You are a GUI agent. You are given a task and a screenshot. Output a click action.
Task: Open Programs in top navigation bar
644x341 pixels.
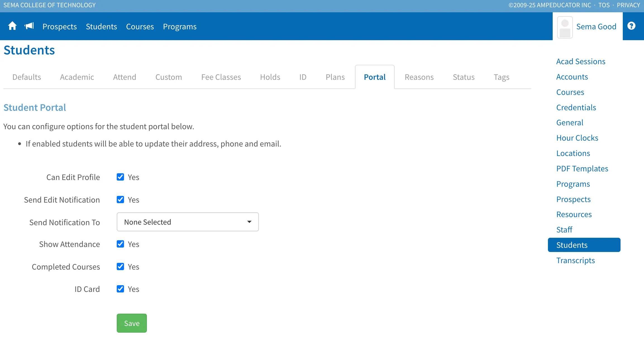[x=180, y=27]
